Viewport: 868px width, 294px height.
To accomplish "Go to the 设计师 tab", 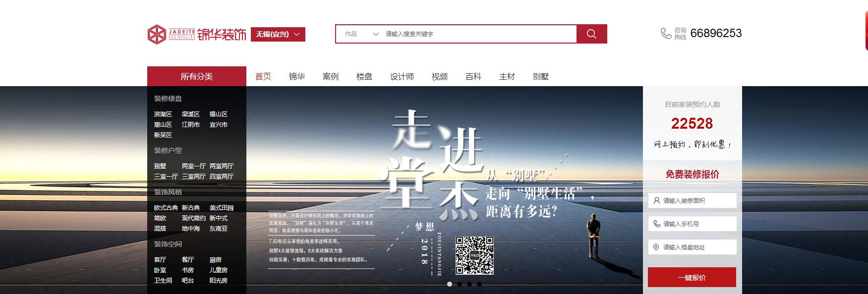I will [x=402, y=76].
